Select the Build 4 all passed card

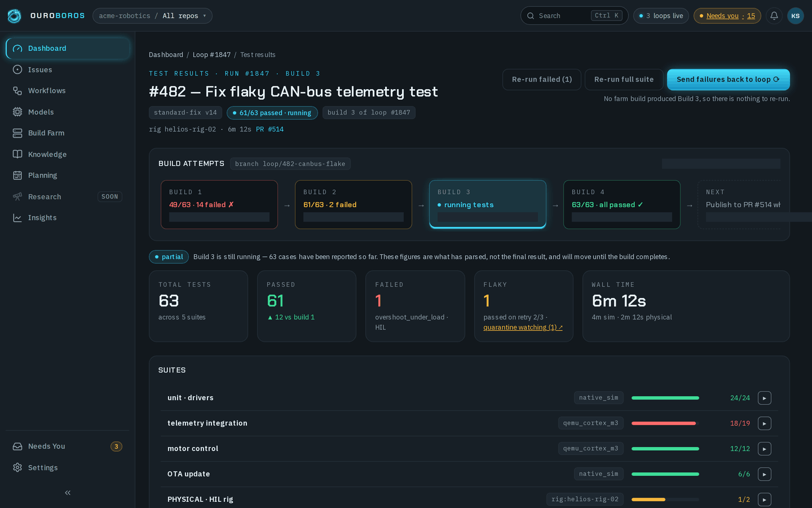(x=622, y=204)
